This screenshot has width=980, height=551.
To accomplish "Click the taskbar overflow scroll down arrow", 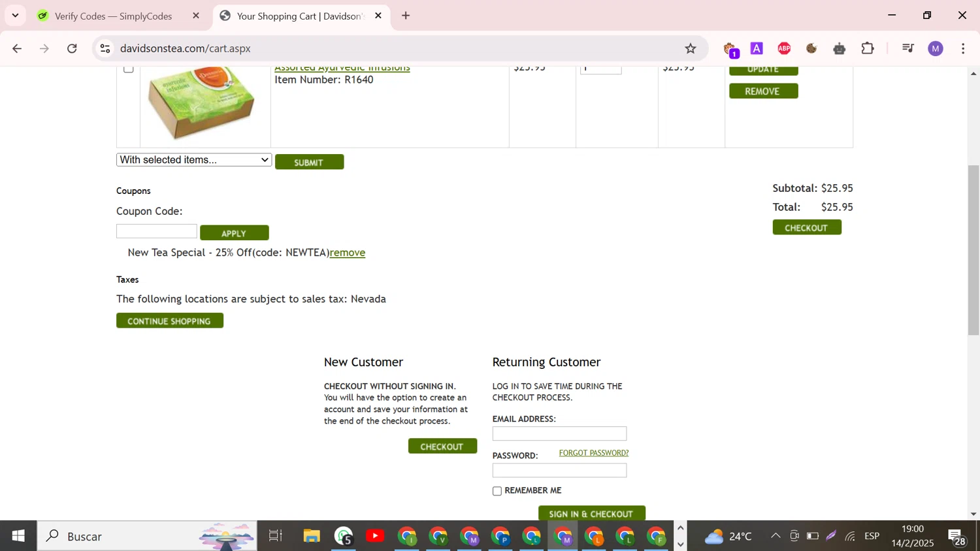I will tap(680, 544).
